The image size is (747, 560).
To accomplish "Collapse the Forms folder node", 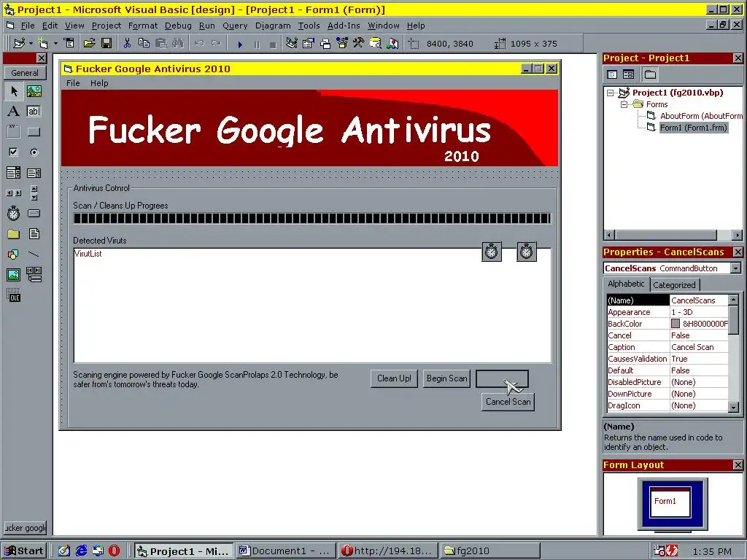I will 624,104.
